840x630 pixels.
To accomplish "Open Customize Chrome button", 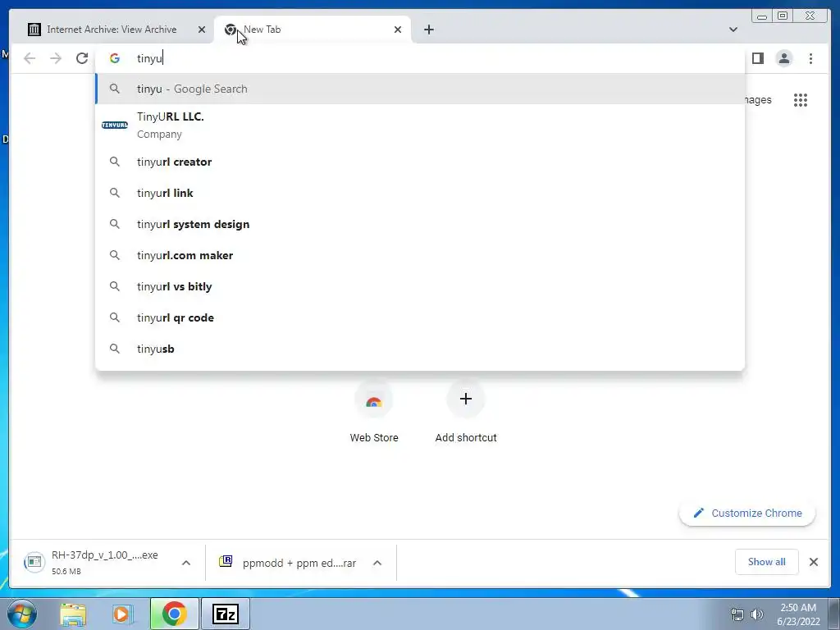I will [x=747, y=514].
